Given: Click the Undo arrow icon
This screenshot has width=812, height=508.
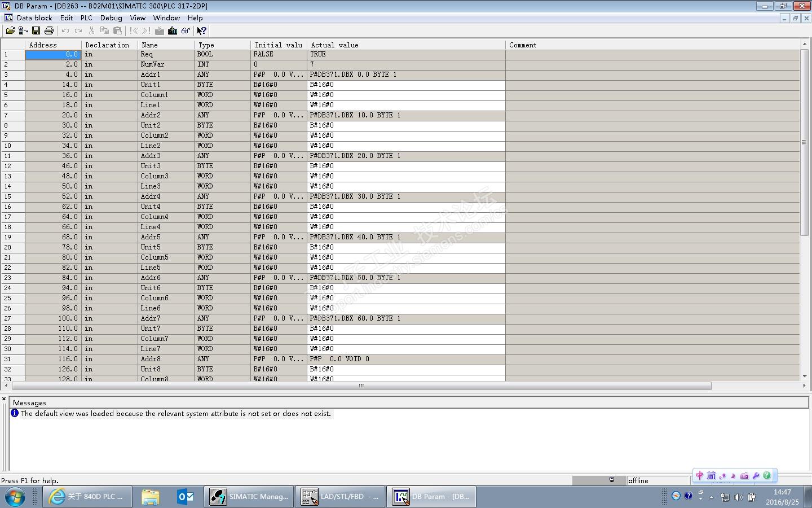Looking at the screenshot, I should click(x=65, y=31).
